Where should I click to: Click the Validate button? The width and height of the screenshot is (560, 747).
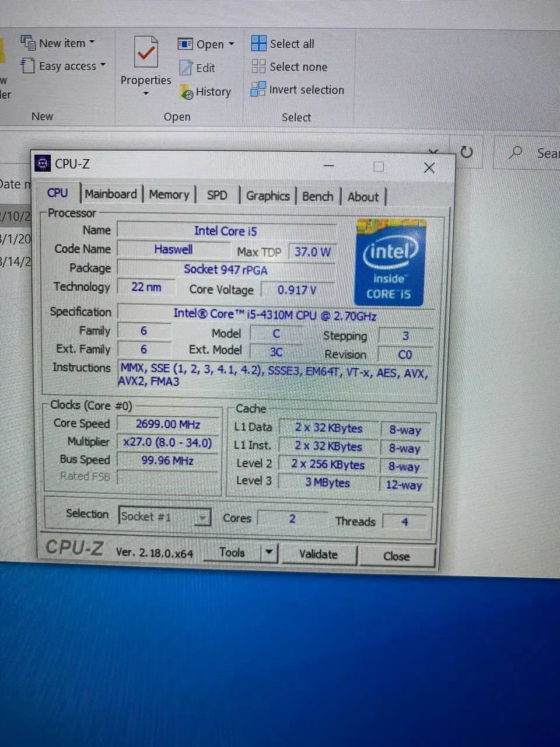pos(318,554)
